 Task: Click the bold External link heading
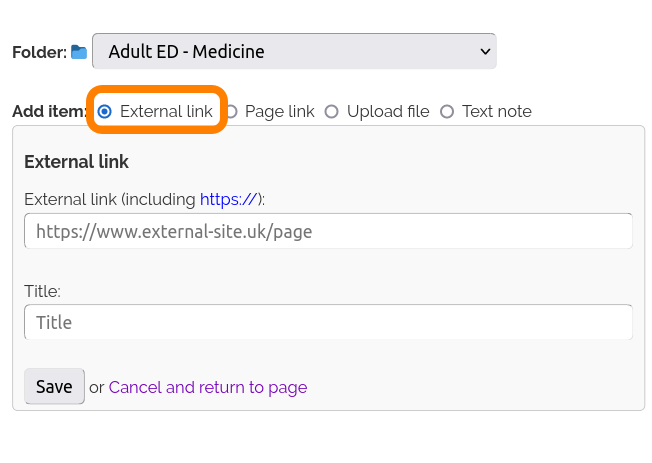(77, 161)
